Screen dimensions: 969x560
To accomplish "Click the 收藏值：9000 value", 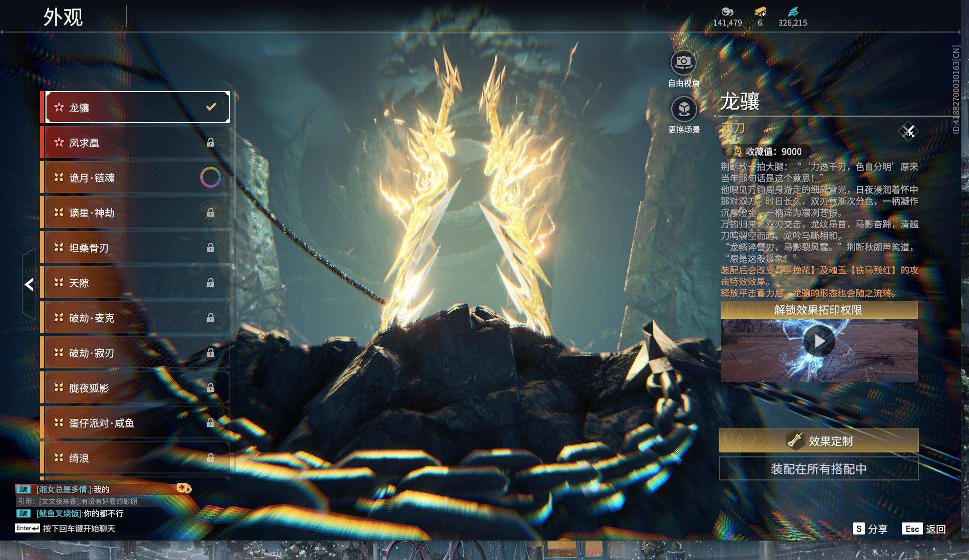I will 774,152.
